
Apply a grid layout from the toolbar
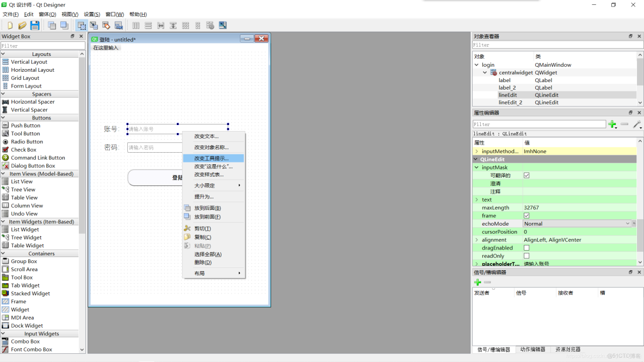(x=184, y=25)
